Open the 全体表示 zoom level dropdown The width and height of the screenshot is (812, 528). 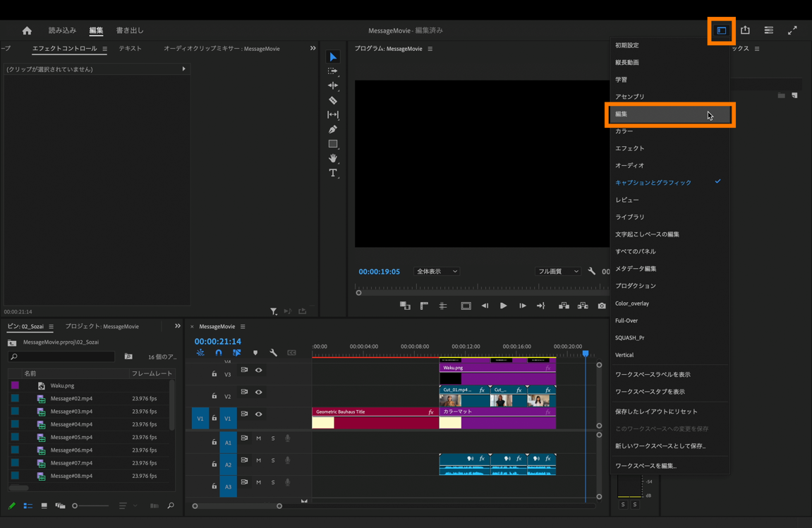tap(437, 272)
